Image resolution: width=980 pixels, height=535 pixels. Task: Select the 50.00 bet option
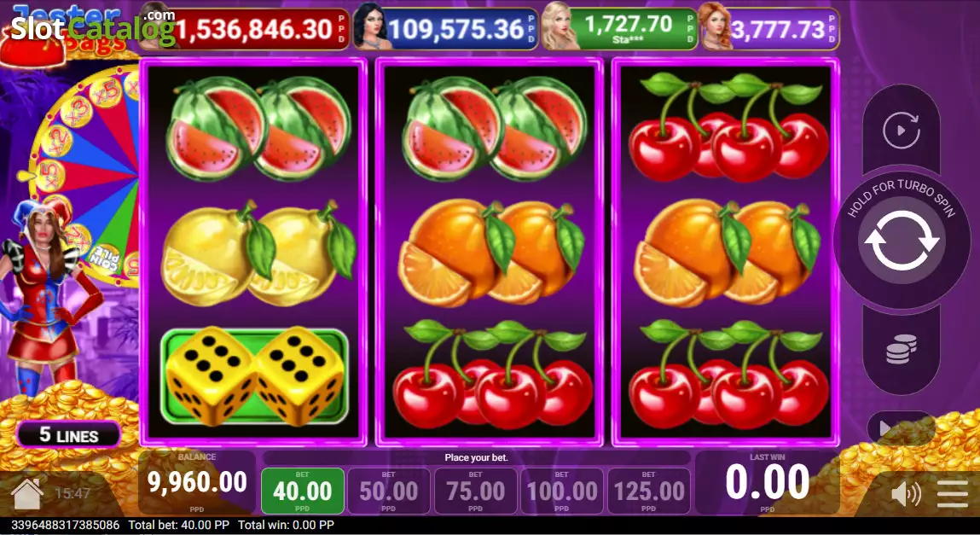[x=389, y=491]
